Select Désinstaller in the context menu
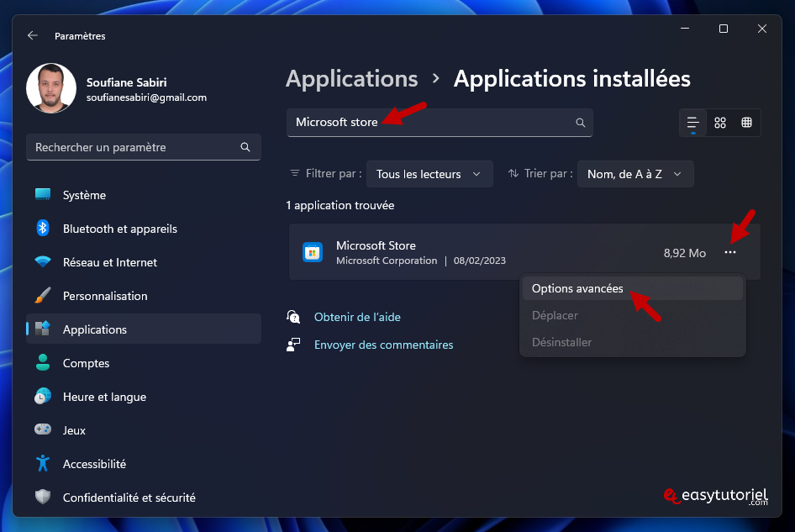Image resolution: width=795 pixels, height=532 pixels. [x=632, y=342]
